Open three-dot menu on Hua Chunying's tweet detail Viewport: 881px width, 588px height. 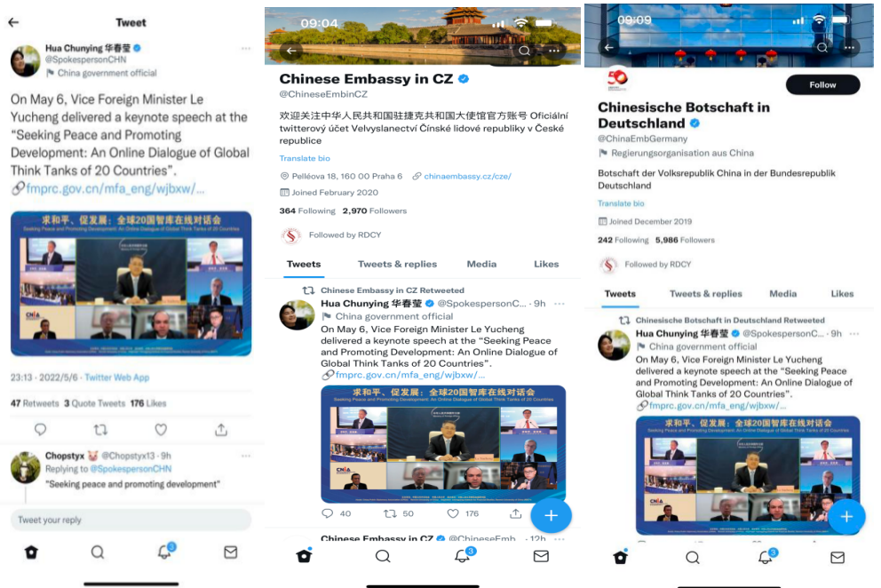(245, 49)
